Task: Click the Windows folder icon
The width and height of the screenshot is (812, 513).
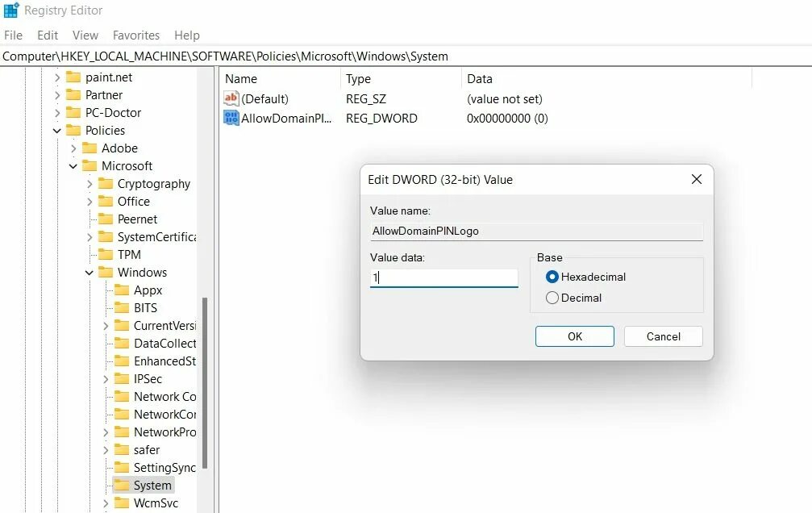Action: pyautogui.click(x=106, y=272)
